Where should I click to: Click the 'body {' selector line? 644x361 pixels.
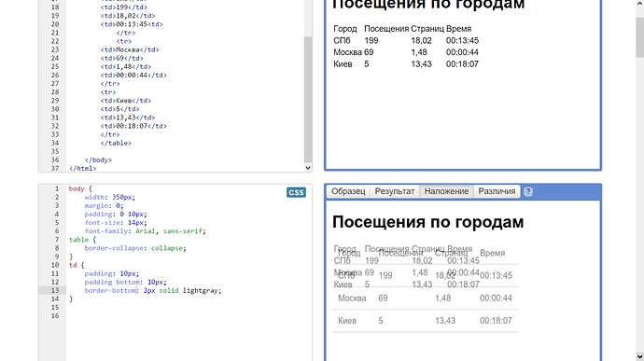(80, 189)
